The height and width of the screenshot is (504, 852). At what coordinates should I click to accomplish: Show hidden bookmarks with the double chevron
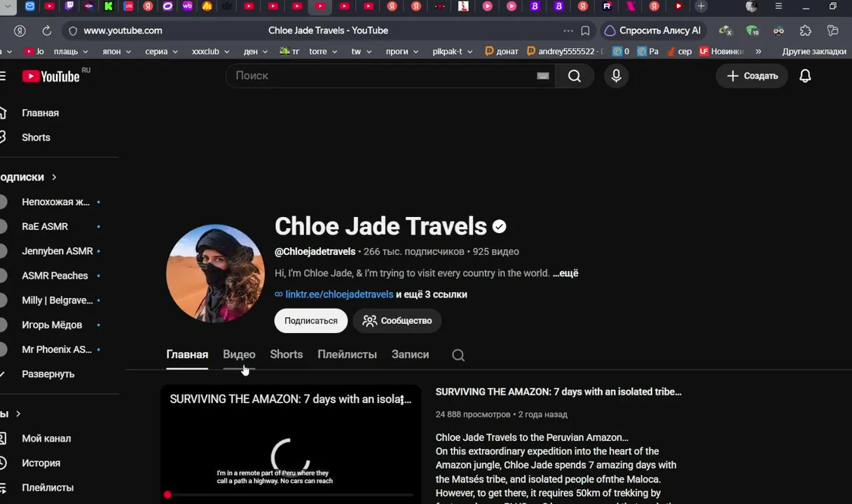758,51
